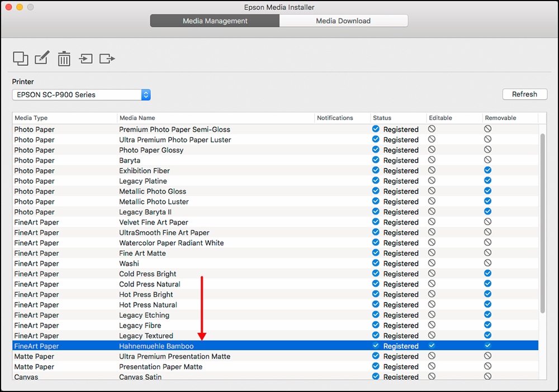Viewport: 559px width, 392px height.
Task: Click the Removable checkmark for Legacy Etching
Action: (x=487, y=315)
